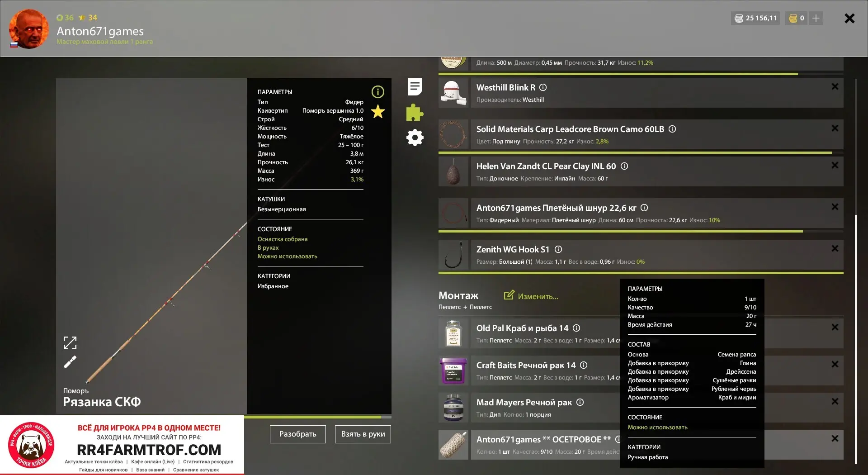Show info for Zenith WG Hook S1
The height and width of the screenshot is (475, 868).
[x=558, y=249]
